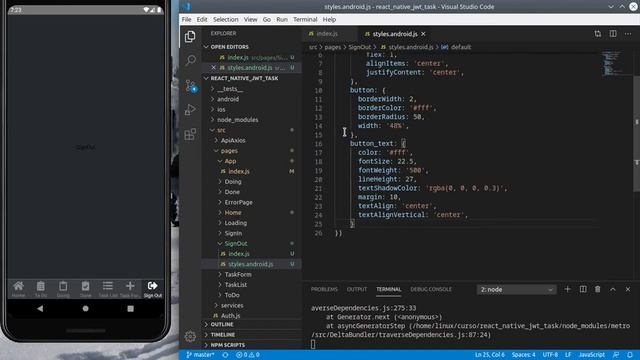Open Run and Debug view

pos(190,109)
